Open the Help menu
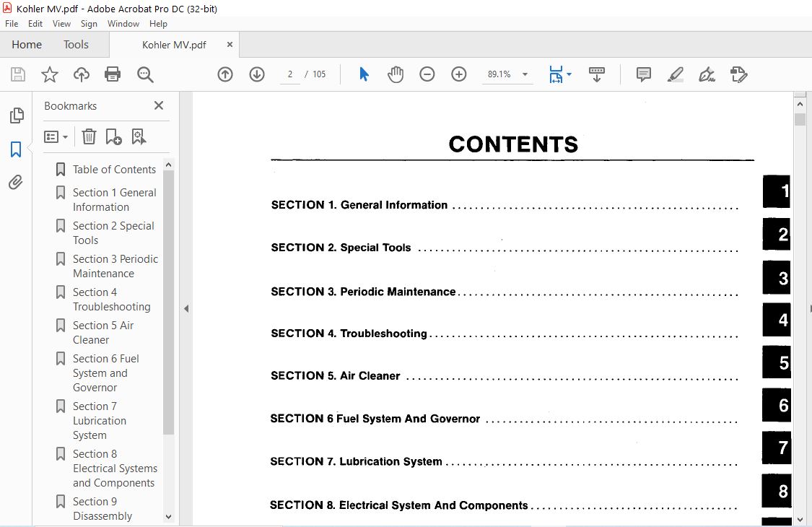812x527 pixels. click(x=158, y=24)
